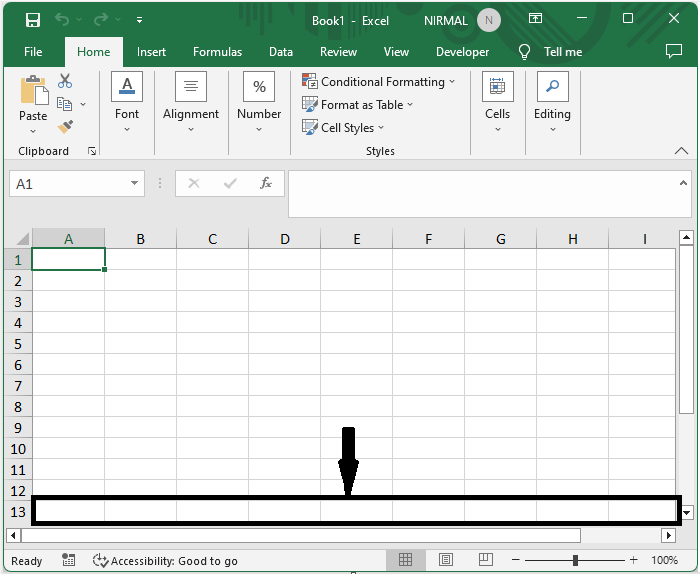The width and height of the screenshot is (700, 574).
Task: Switch to Page Layout view
Action: [x=446, y=559]
